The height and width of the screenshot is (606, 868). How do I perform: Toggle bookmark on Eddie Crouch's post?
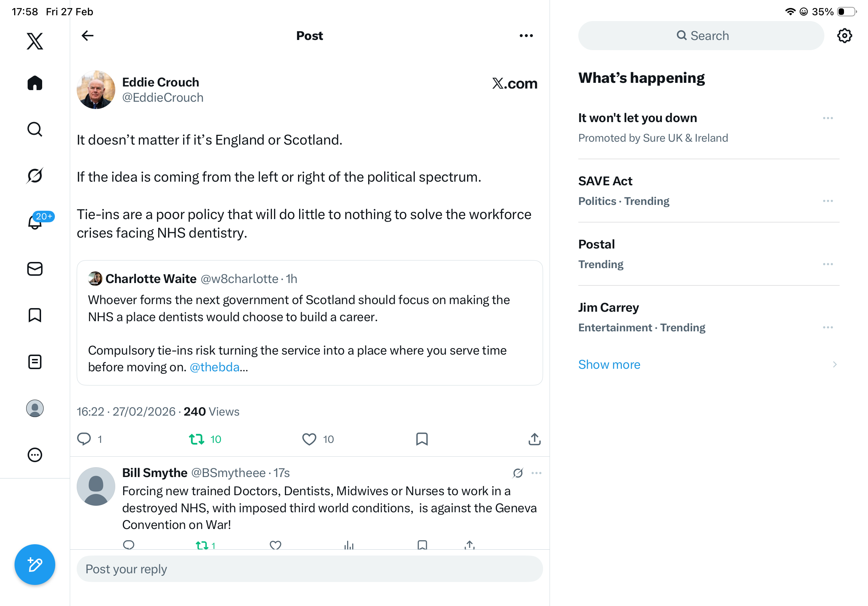[422, 439]
